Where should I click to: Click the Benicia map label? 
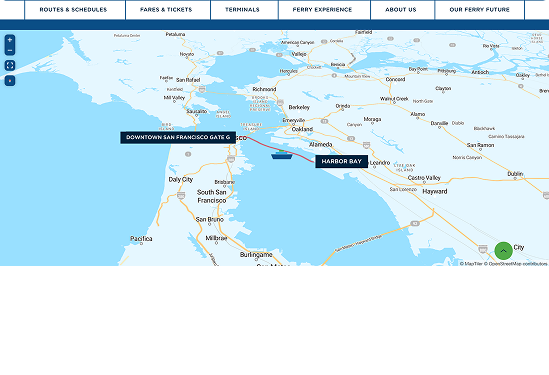coord(338,64)
